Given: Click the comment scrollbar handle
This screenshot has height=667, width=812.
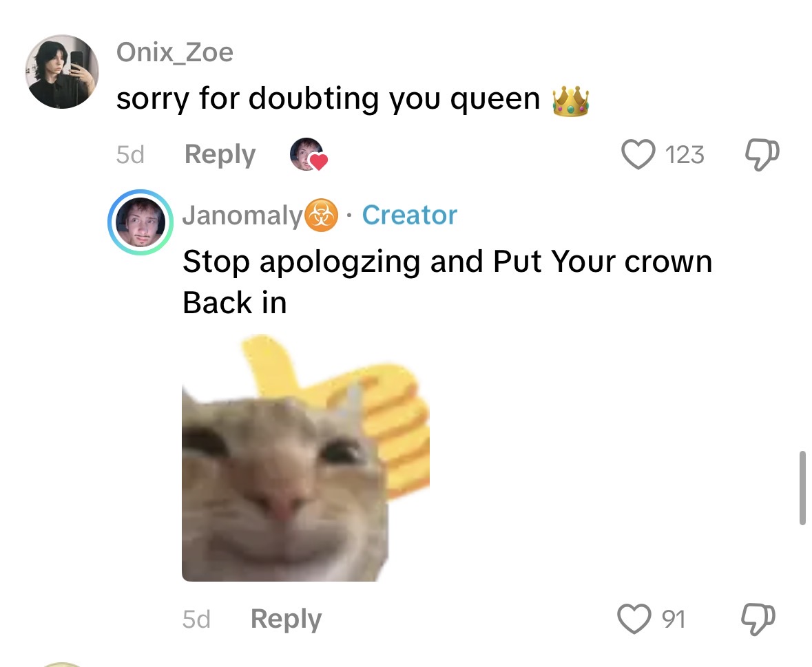Looking at the screenshot, I should tap(802, 488).
